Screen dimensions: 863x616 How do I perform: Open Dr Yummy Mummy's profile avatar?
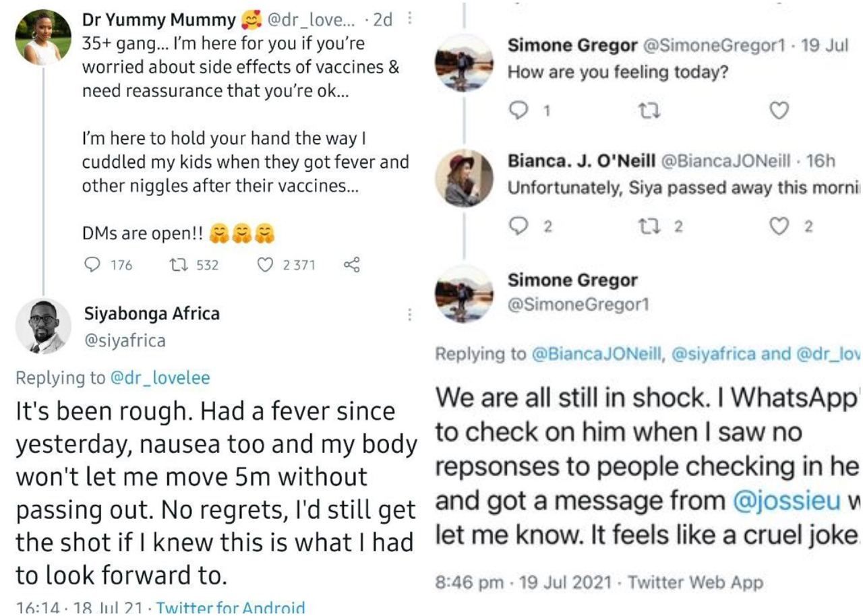(x=43, y=37)
